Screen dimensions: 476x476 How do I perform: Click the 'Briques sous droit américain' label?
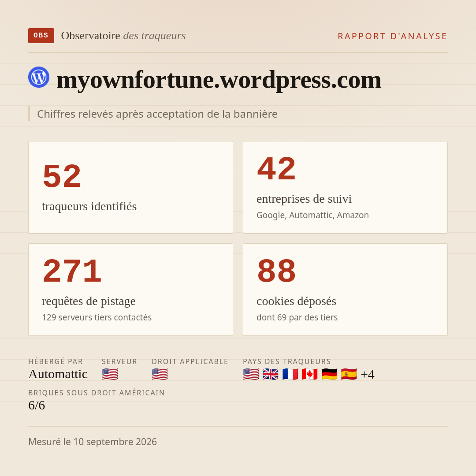pos(97,393)
